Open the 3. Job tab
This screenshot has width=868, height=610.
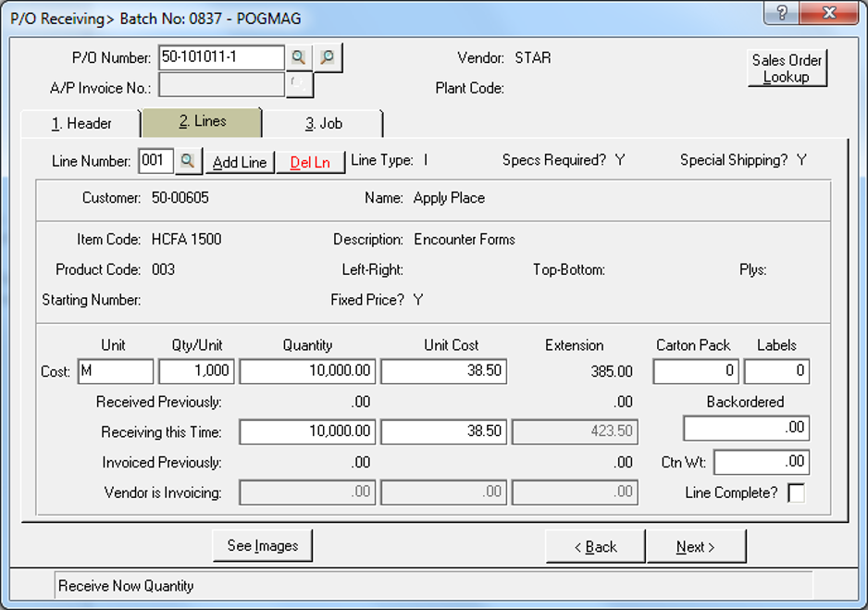tap(323, 123)
